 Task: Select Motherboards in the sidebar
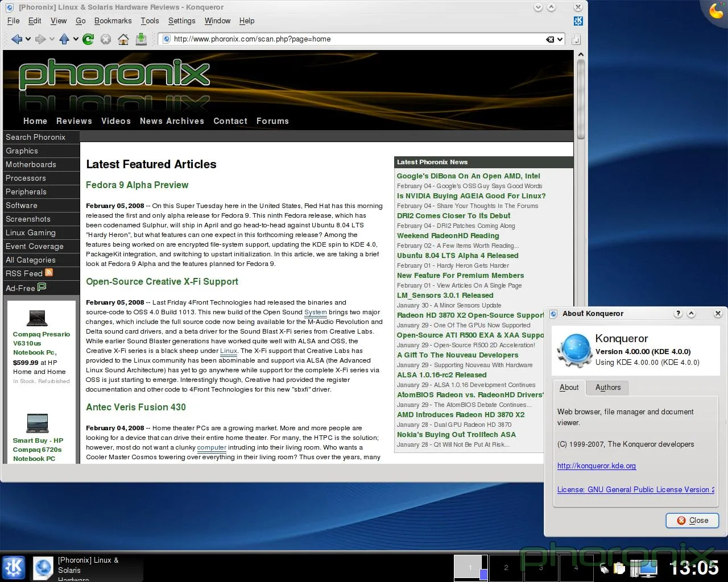click(x=41, y=164)
